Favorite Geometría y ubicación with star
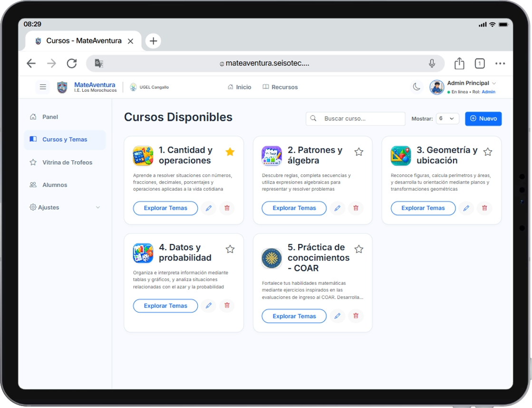 point(488,152)
